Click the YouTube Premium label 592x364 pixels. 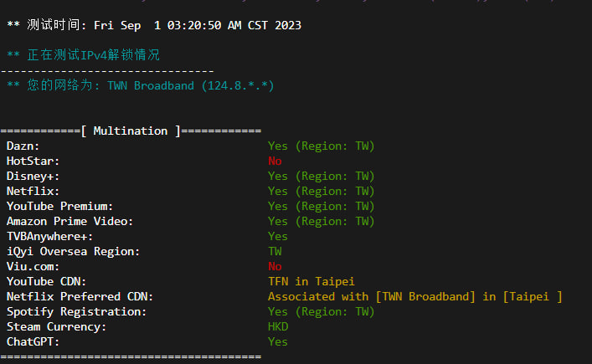point(59,206)
